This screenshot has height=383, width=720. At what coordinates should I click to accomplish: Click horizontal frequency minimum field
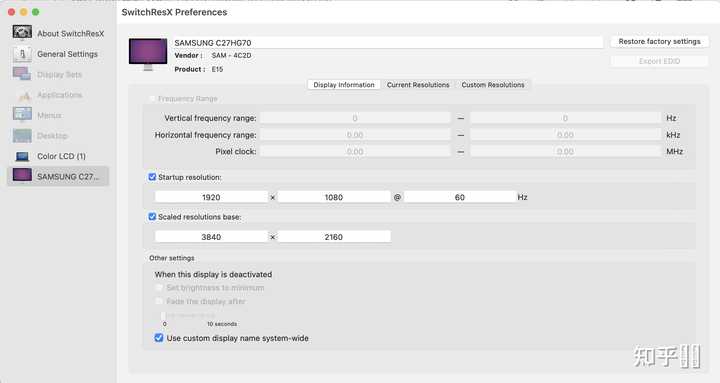pyautogui.click(x=355, y=135)
